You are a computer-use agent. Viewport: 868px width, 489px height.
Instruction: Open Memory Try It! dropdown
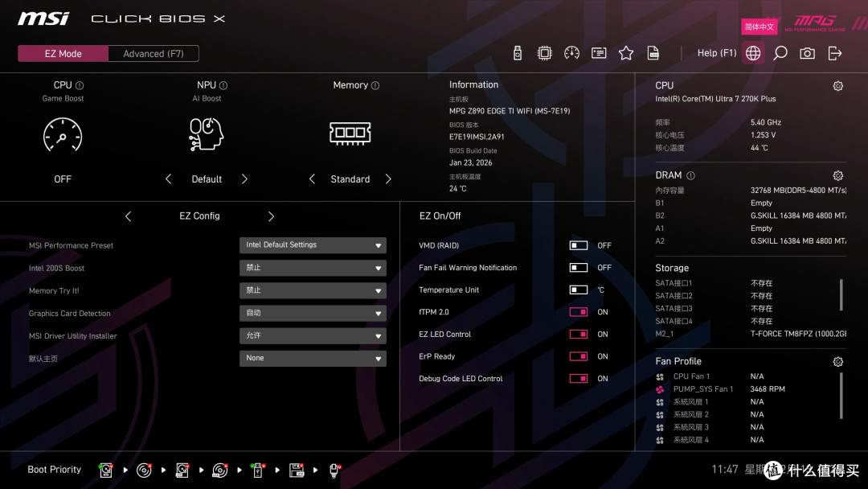pos(313,290)
